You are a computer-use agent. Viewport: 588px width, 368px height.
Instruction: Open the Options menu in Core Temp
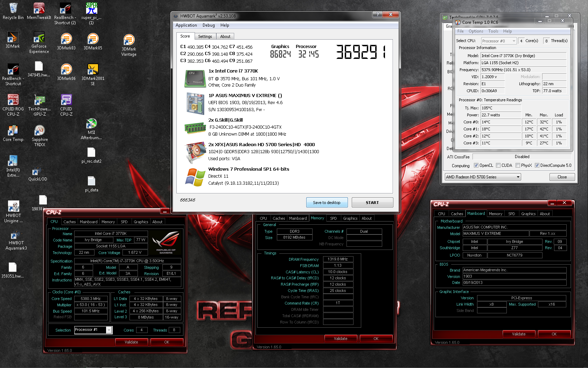coord(476,31)
